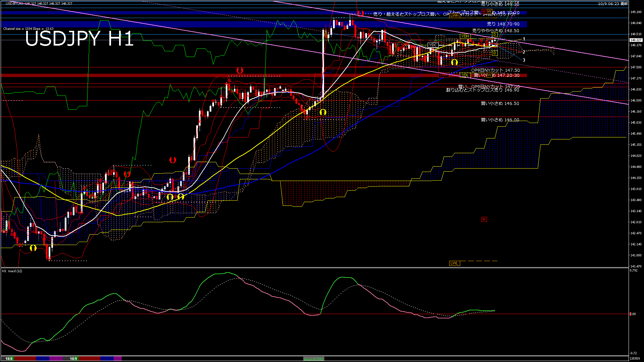Select the 買い小さめ 146.00 label
The height and width of the screenshot is (362, 644).
pos(500,120)
